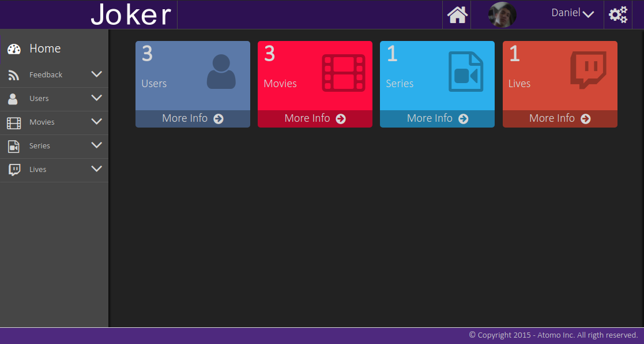Open the Daniel user dropdown

pyautogui.click(x=572, y=13)
